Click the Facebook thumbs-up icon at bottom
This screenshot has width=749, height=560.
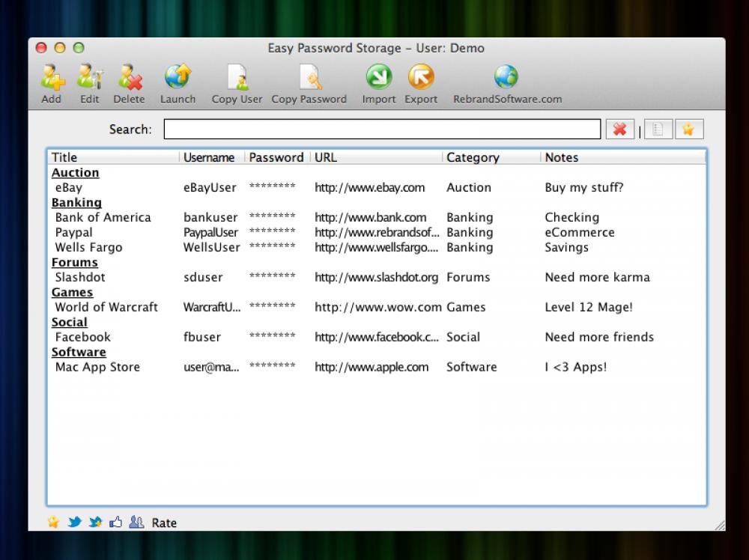(x=115, y=522)
